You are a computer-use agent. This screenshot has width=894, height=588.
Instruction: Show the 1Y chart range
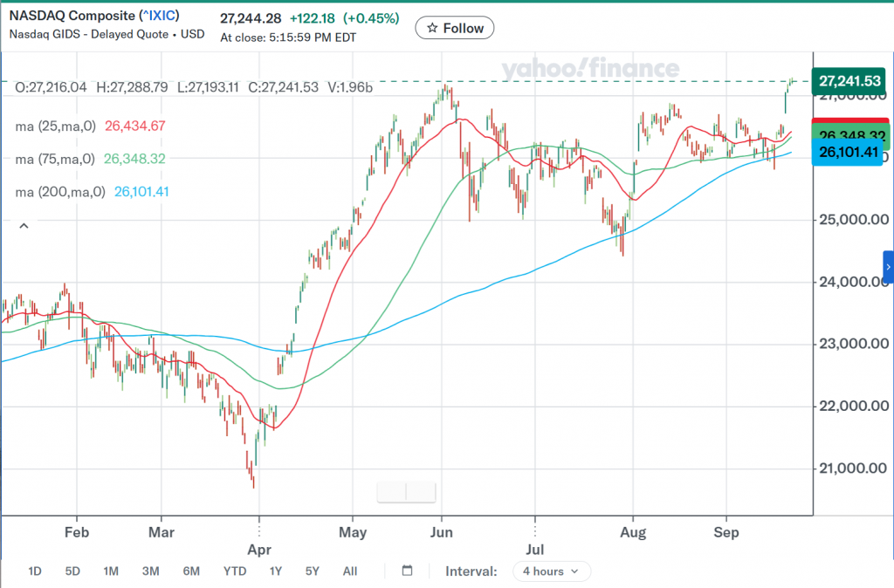[x=276, y=571]
